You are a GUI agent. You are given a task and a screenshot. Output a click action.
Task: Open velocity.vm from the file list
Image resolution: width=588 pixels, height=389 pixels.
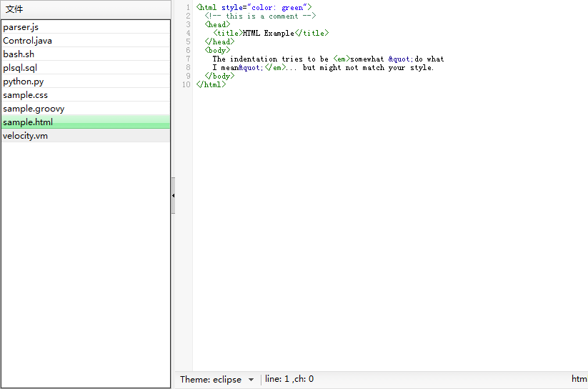pos(25,136)
